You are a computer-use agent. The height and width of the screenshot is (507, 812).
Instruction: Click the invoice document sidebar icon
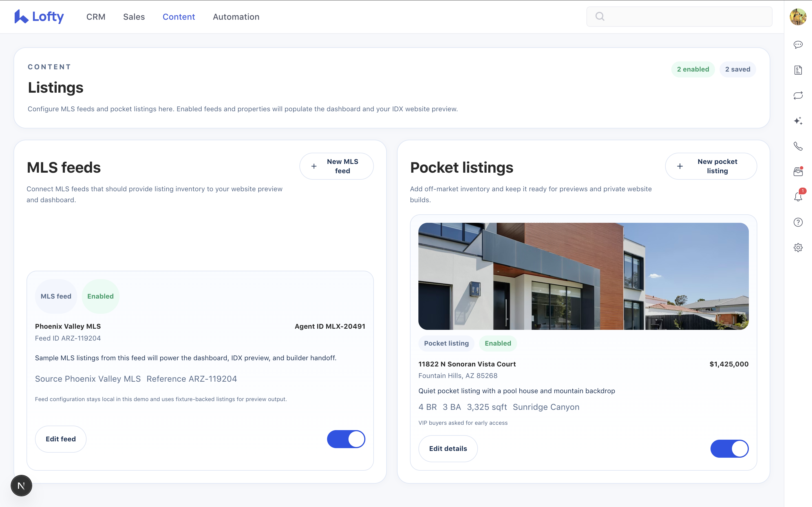click(798, 70)
